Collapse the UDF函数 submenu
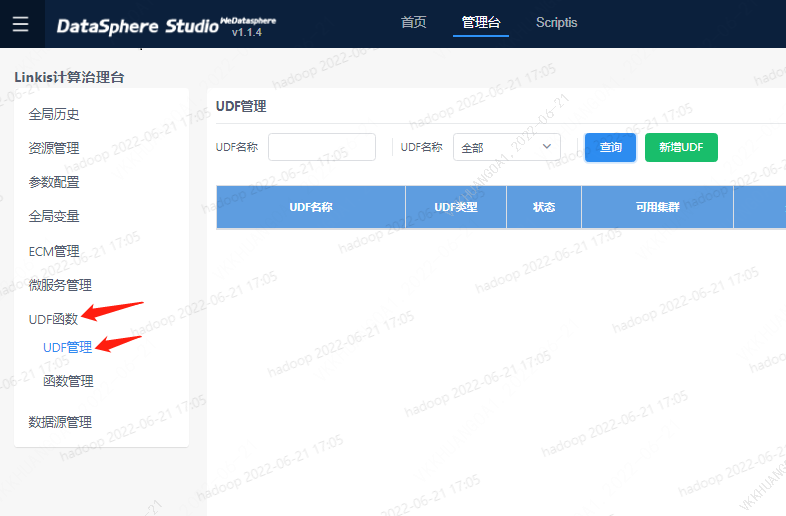786x516 pixels. (53, 319)
